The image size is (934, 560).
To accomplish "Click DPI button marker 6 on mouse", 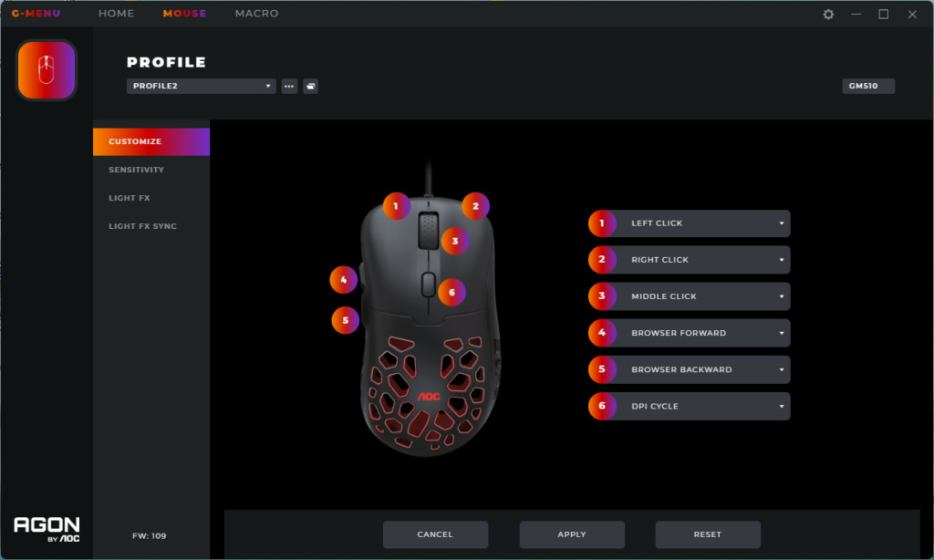I will [x=451, y=292].
